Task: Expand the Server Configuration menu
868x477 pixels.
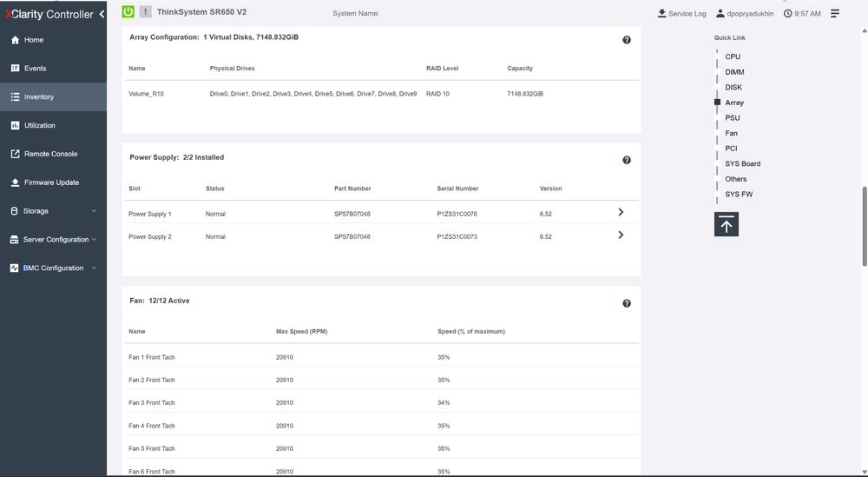Action: pyautogui.click(x=53, y=239)
